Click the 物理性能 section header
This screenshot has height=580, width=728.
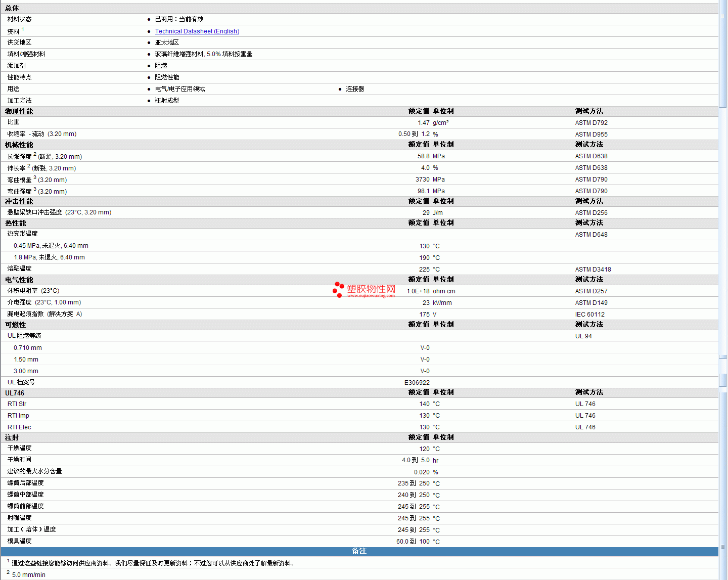[19, 111]
